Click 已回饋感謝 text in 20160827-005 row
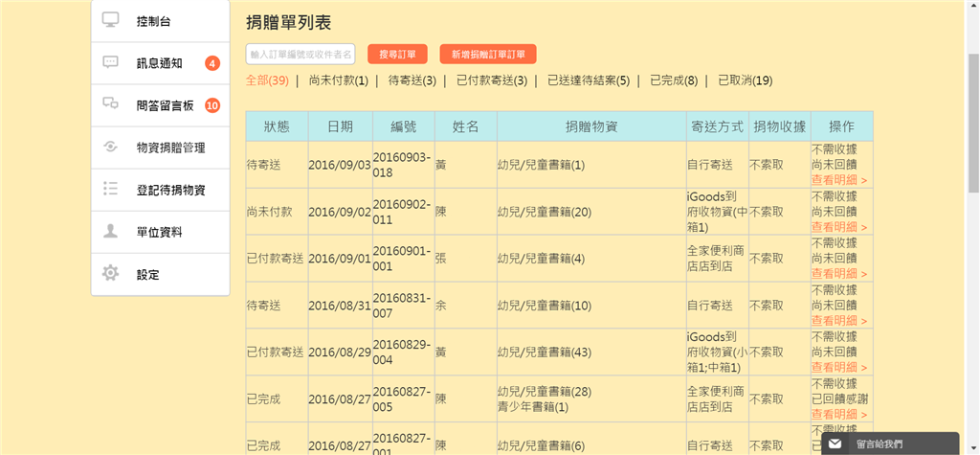Viewport: 980px width, 455px height. point(839,398)
